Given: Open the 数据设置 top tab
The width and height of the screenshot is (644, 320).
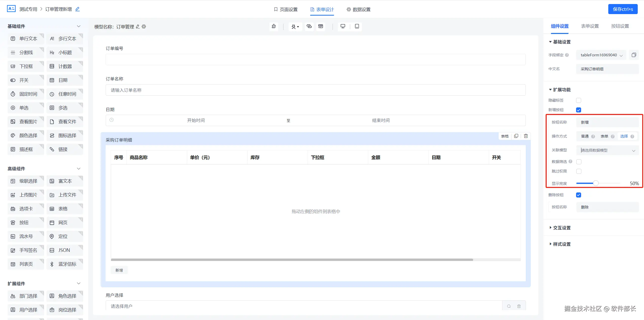Looking at the screenshot, I should coord(358,10).
